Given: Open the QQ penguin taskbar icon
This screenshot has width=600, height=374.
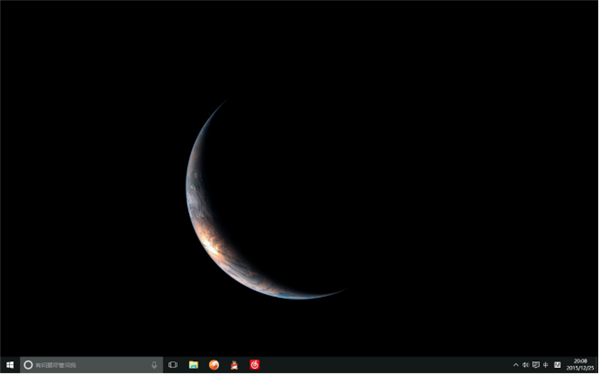Looking at the screenshot, I should (234, 365).
